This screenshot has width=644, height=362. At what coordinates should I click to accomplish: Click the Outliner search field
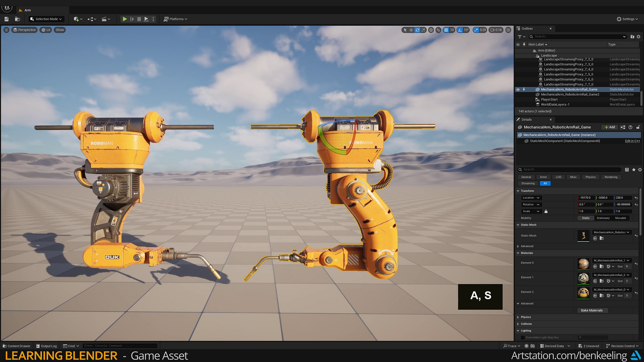[x=577, y=36]
